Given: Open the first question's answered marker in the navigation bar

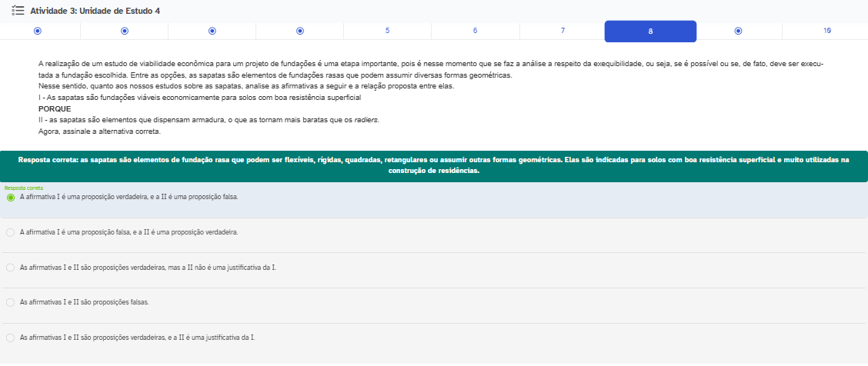Looking at the screenshot, I should point(38,31).
